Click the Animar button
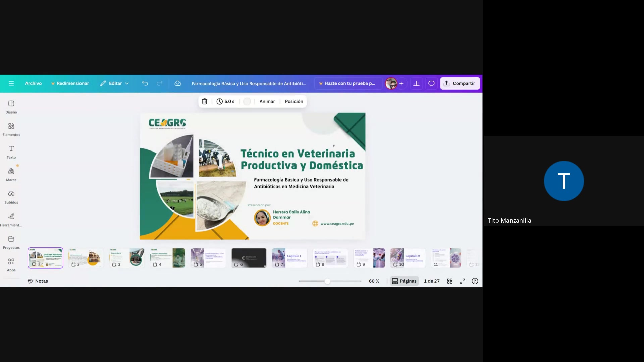 point(267,101)
